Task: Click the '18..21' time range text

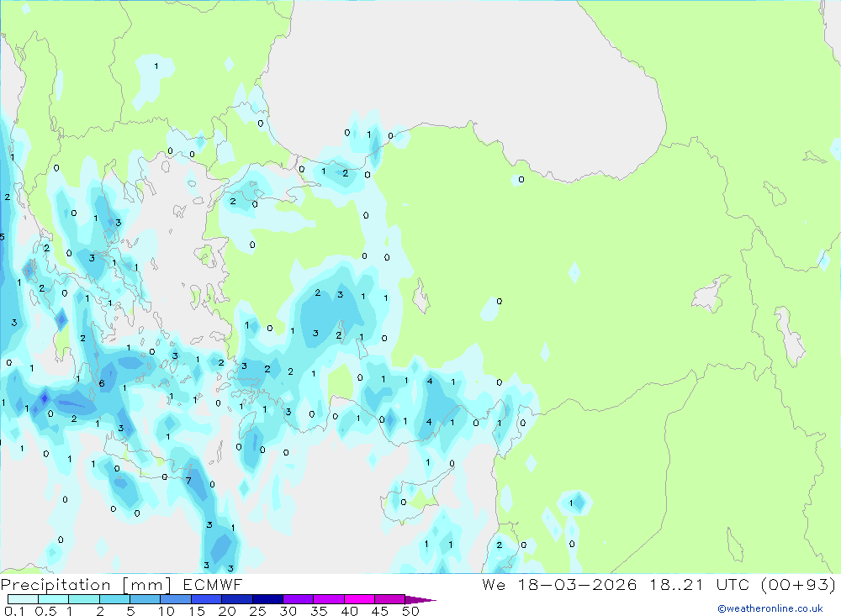Action: pyautogui.click(x=676, y=584)
